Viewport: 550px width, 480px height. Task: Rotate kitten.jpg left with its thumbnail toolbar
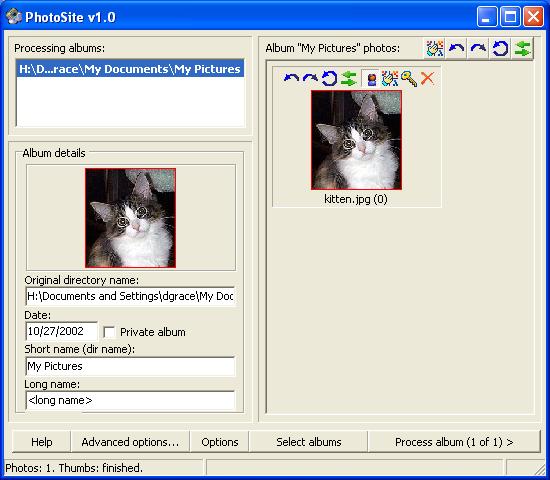tap(291, 78)
